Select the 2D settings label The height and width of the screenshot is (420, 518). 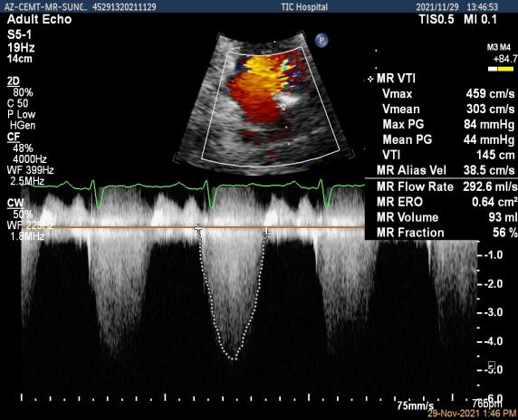pyautogui.click(x=14, y=81)
